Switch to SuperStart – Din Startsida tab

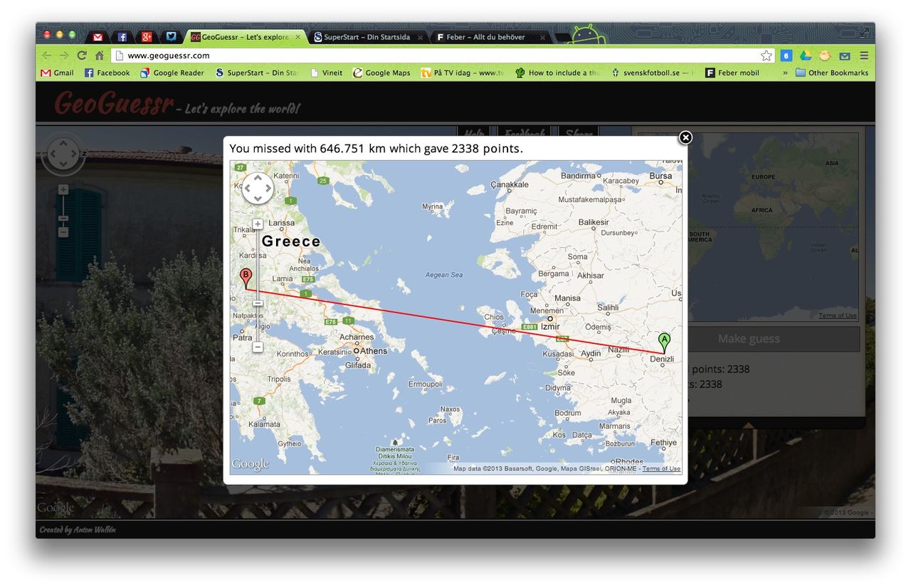click(x=367, y=37)
